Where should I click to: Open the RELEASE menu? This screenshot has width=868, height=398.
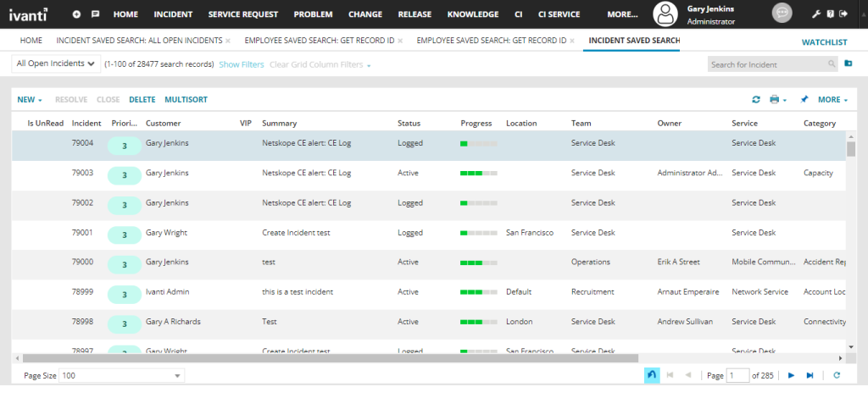pos(415,14)
